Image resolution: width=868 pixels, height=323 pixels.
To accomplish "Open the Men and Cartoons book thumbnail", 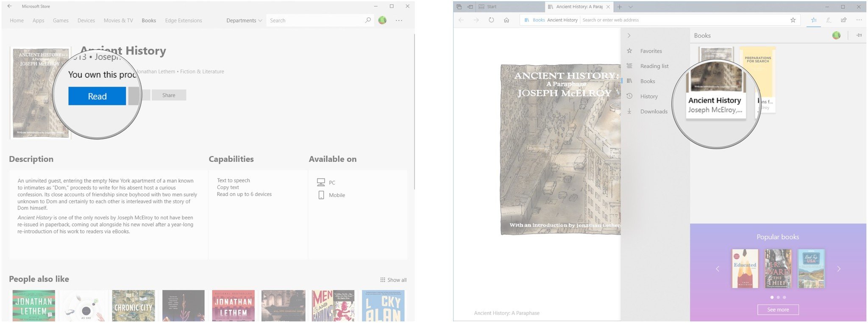I will pos(333,306).
